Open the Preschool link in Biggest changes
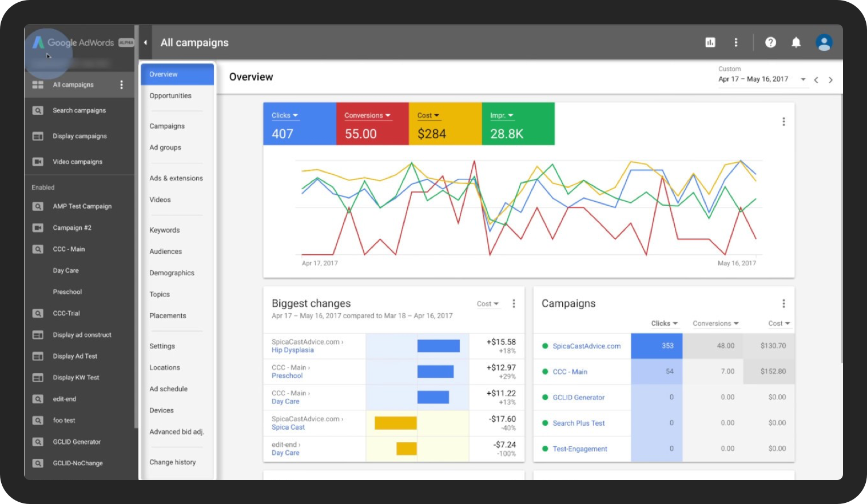867x504 pixels. coord(287,376)
